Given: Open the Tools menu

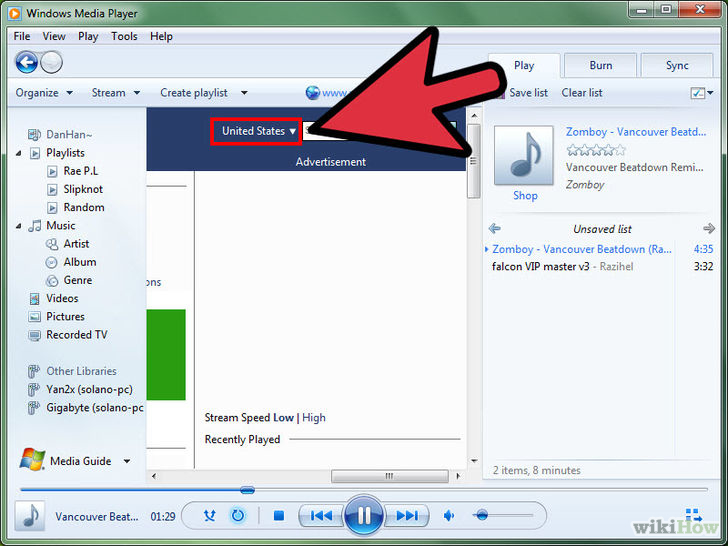Looking at the screenshot, I should tap(124, 36).
